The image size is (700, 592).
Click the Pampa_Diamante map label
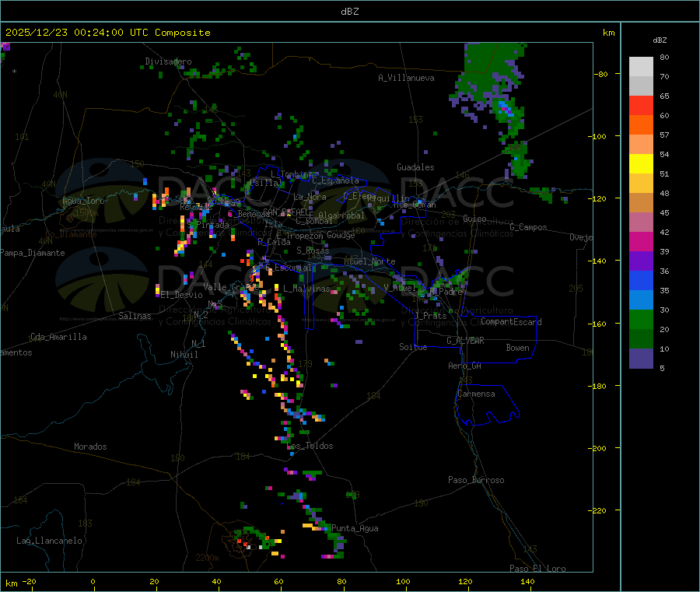pyautogui.click(x=33, y=253)
